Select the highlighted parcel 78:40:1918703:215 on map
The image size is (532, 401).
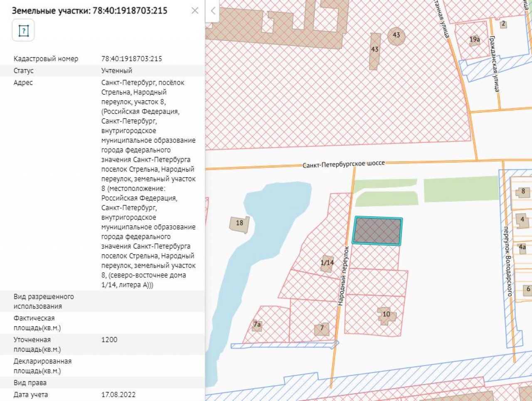[x=377, y=230]
